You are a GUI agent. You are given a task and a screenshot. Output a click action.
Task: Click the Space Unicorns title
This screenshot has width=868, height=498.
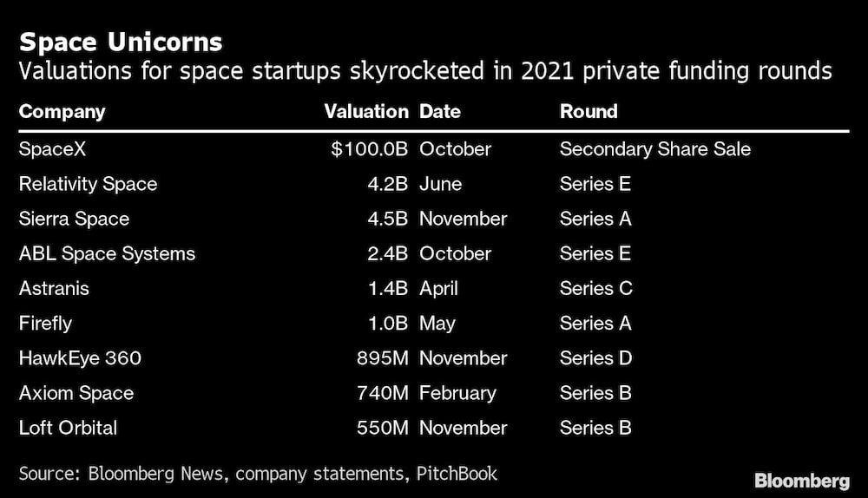click(121, 42)
